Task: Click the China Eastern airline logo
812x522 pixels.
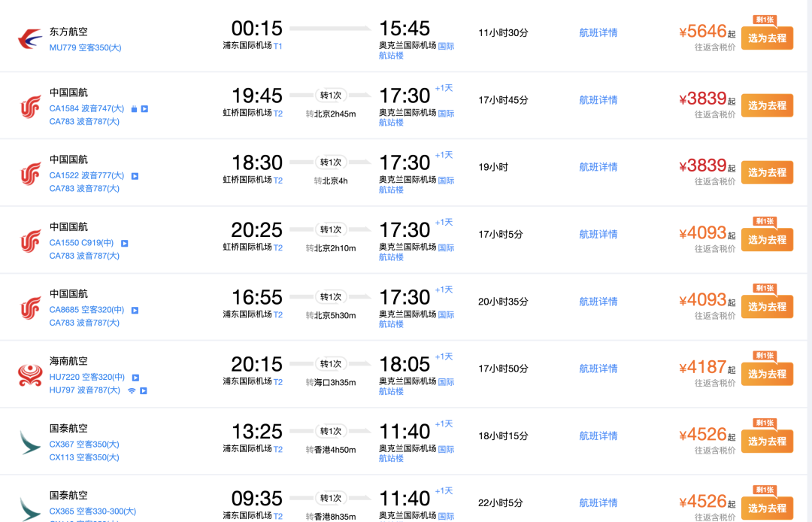Action: click(30, 39)
